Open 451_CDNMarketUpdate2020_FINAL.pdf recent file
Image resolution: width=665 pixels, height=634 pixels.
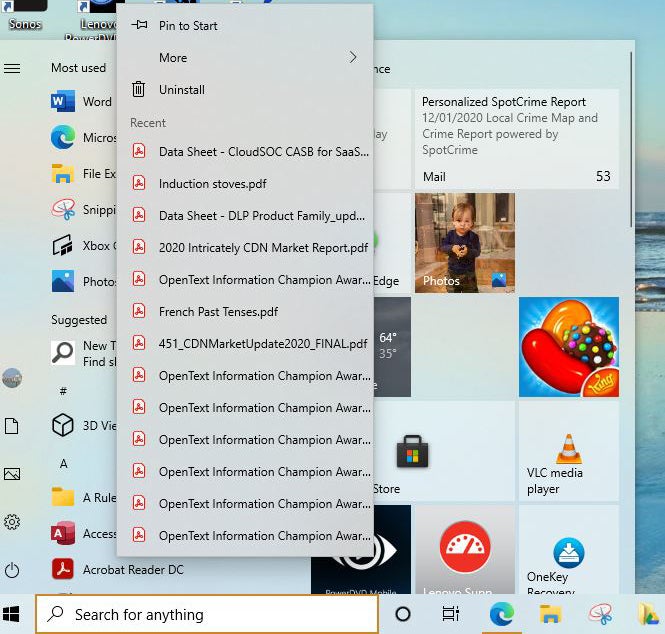[245, 344]
